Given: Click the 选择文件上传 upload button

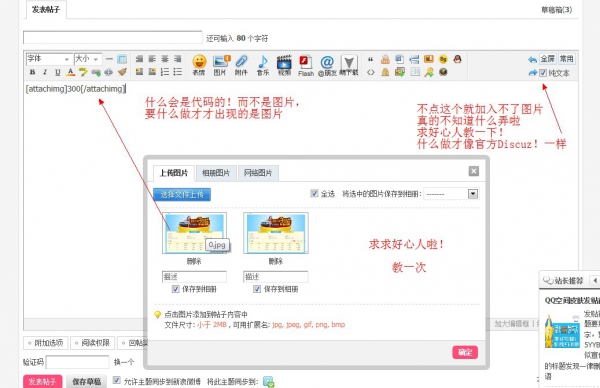Looking at the screenshot, I should (x=182, y=194).
